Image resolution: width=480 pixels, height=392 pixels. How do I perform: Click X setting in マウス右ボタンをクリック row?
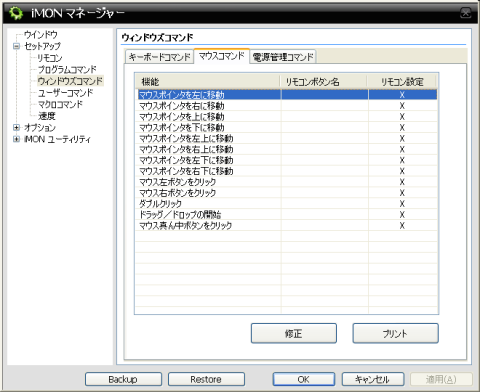tap(402, 193)
